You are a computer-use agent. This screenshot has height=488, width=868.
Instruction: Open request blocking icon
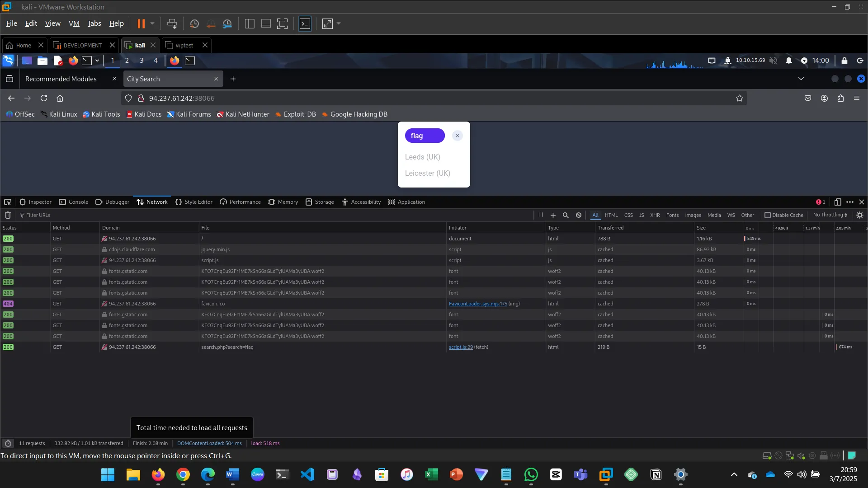pyautogui.click(x=579, y=215)
